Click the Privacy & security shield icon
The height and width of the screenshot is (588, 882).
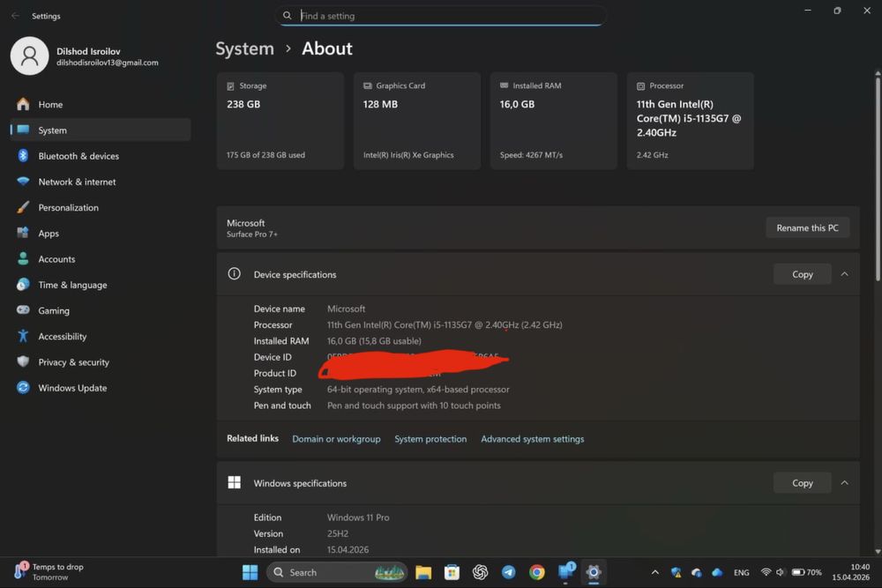coord(23,361)
